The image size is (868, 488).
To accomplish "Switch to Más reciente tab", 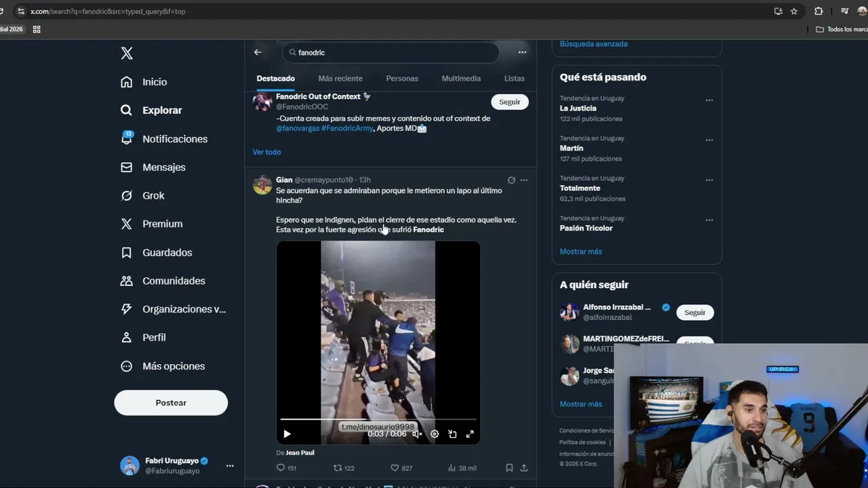I will click(x=340, y=79).
